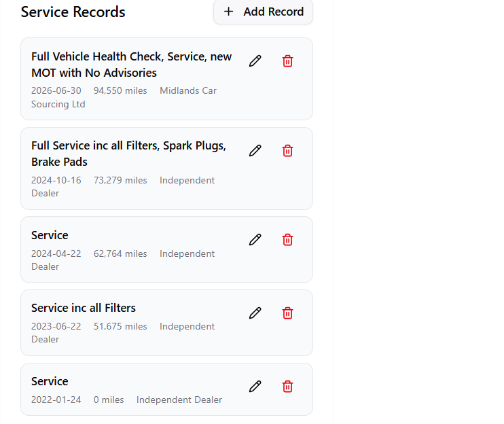Edit the Full Vehicle Health Check record
The image size is (504, 424).
point(255,60)
